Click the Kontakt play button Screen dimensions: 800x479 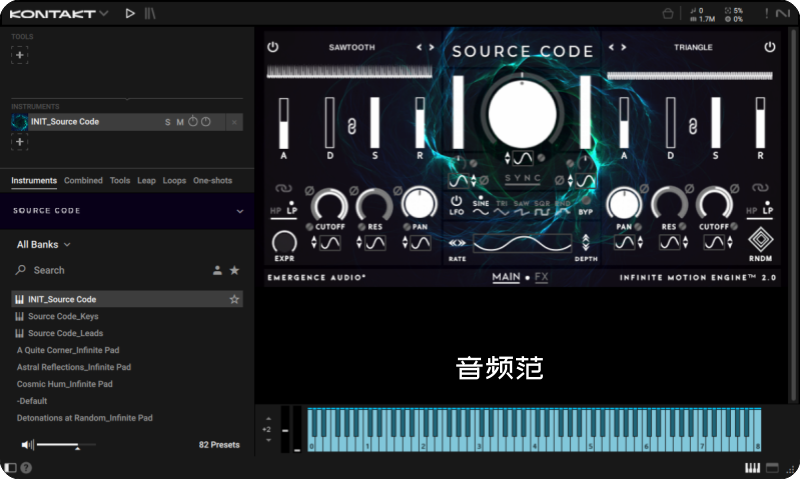coord(130,13)
